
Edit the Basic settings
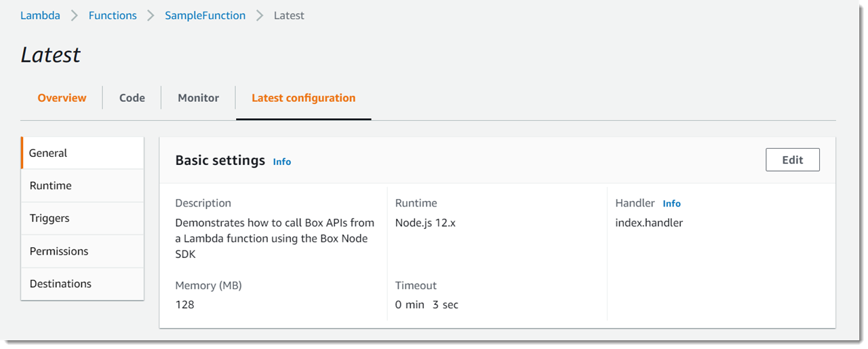tap(793, 160)
